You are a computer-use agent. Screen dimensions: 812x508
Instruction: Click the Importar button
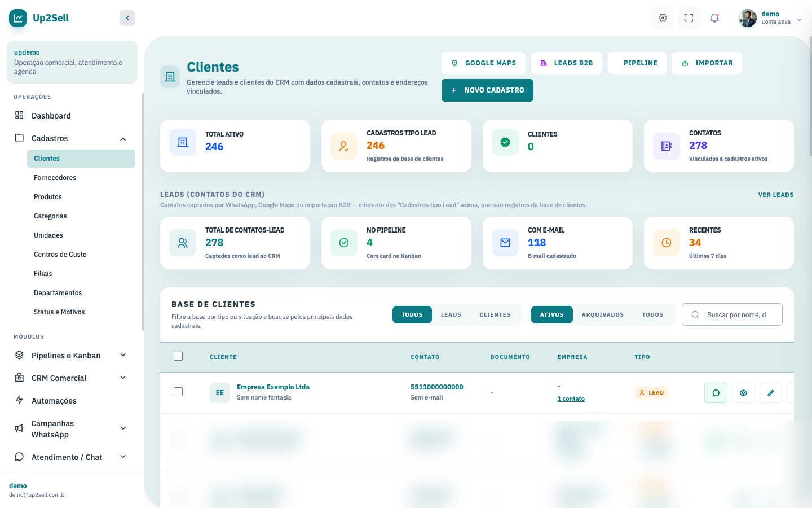coord(707,63)
